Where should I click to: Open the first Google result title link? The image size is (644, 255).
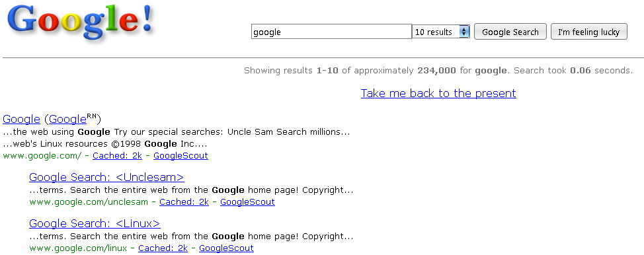tap(21, 119)
